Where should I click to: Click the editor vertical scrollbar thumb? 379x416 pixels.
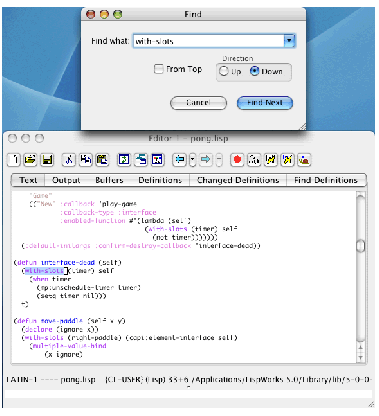click(x=361, y=246)
